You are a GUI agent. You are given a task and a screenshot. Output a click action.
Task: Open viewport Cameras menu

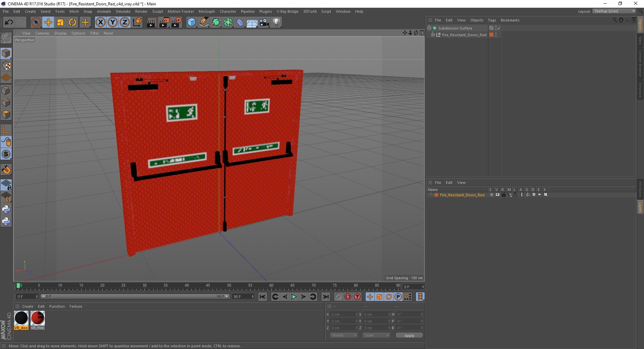pyautogui.click(x=42, y=33)
